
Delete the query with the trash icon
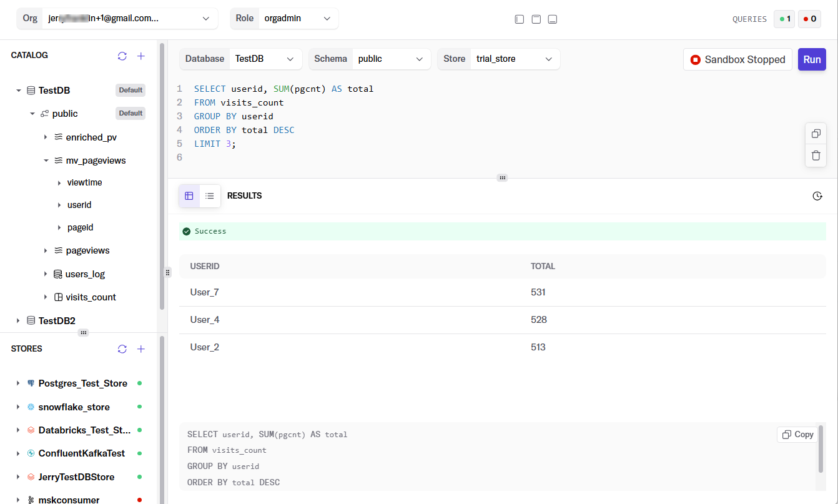coord(816,156)
